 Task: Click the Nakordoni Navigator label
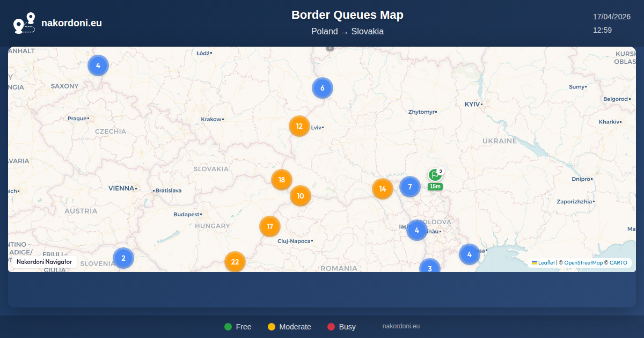point(45,262)
